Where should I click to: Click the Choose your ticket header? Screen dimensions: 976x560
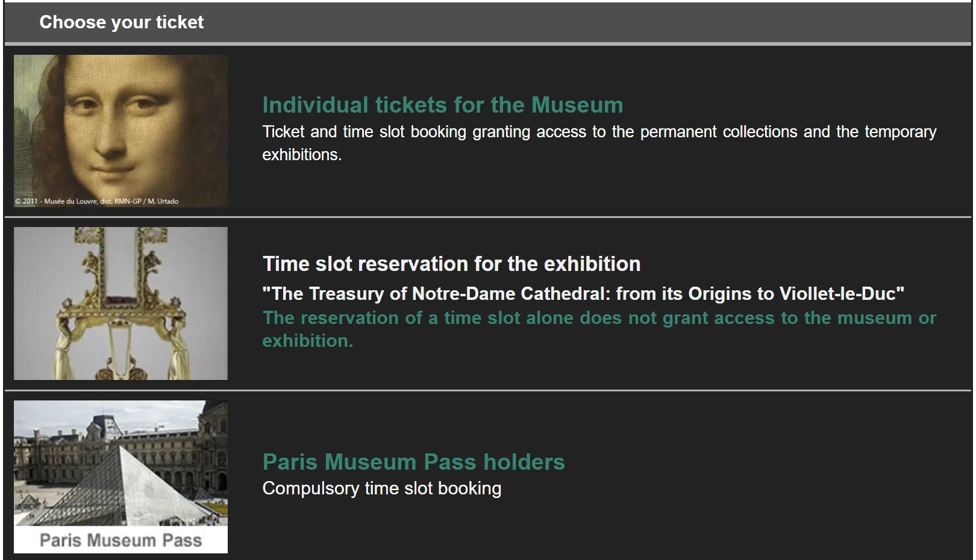pyautogui.click(x=121, y=22)
